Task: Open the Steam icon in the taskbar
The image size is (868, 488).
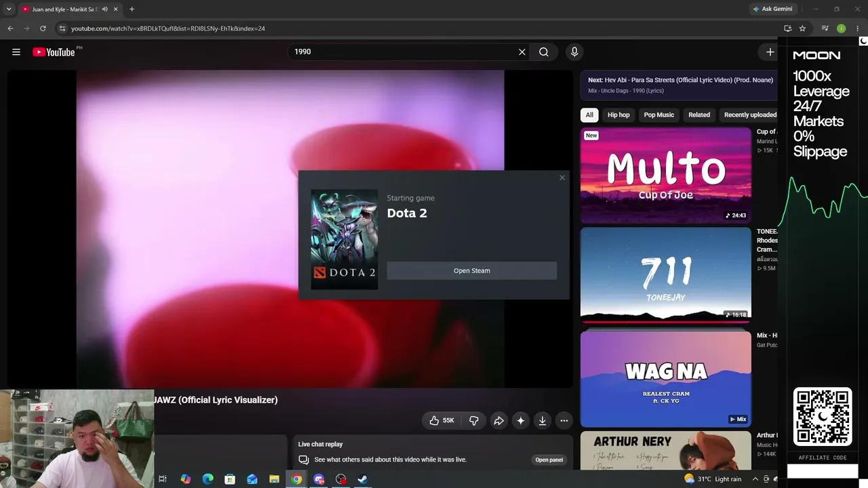Action: [x=363, y=479]
